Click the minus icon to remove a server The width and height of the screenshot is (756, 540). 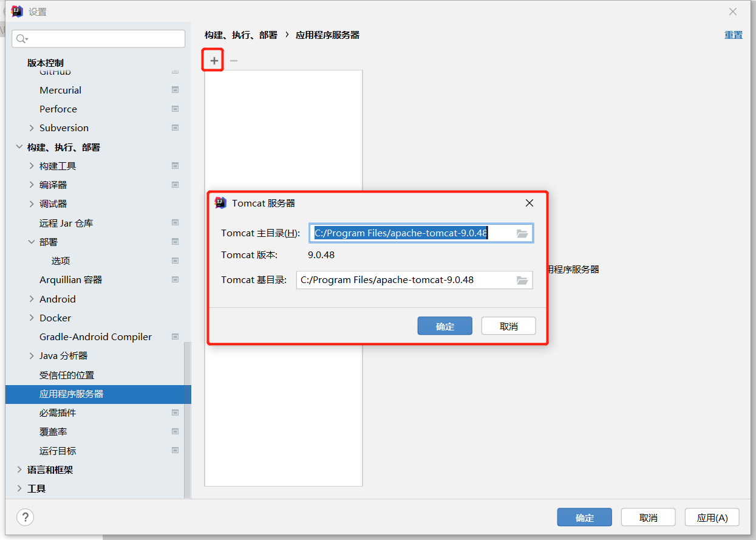[234, 61]
